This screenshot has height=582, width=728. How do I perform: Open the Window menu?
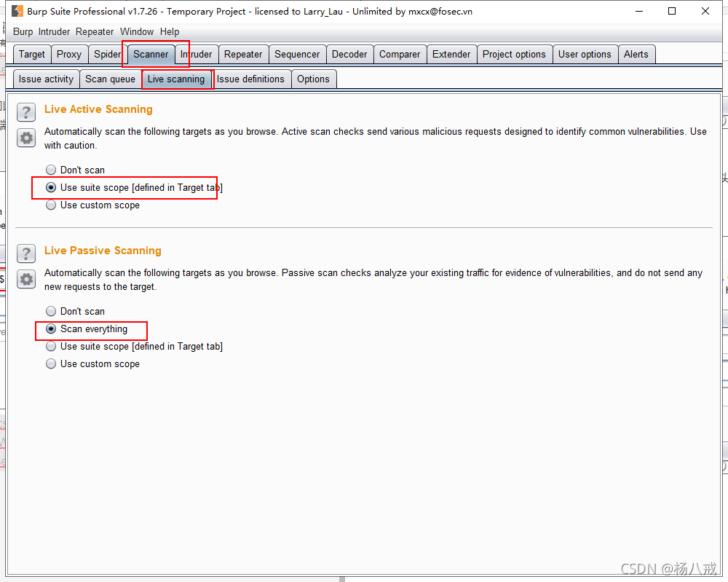tap(137, 31)
